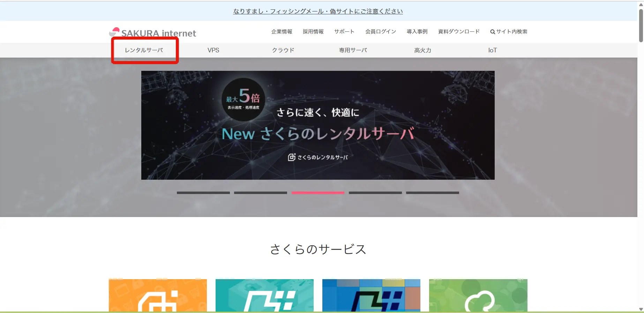
Task: Select 専用サーバ menu item
Action: tap(353, 50)
